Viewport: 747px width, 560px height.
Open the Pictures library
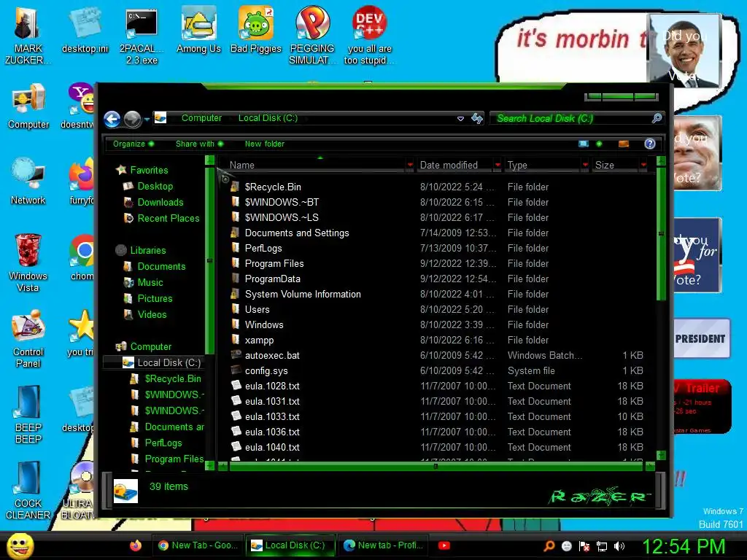pos(155,298)
